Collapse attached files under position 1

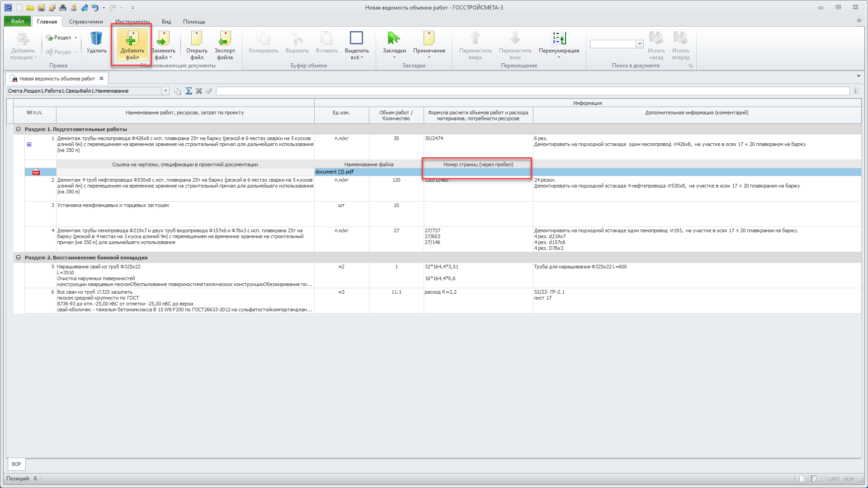click(x=29, y=145)
